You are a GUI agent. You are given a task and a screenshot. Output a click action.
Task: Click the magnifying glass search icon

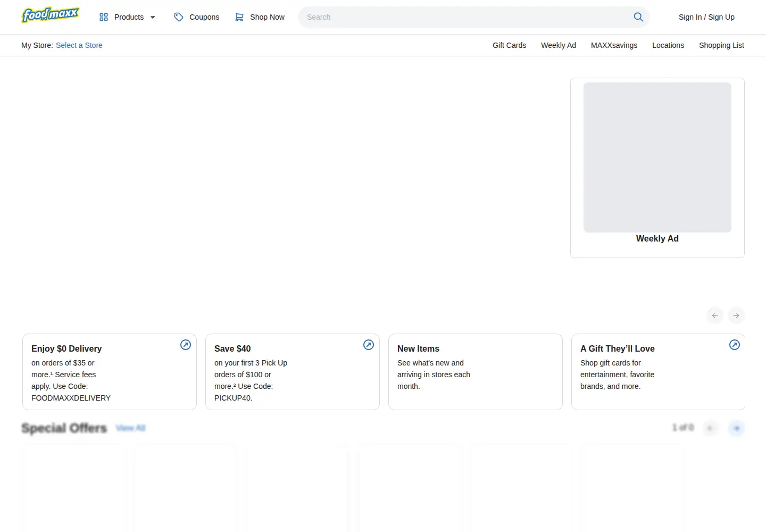click(x=638, y=17)
